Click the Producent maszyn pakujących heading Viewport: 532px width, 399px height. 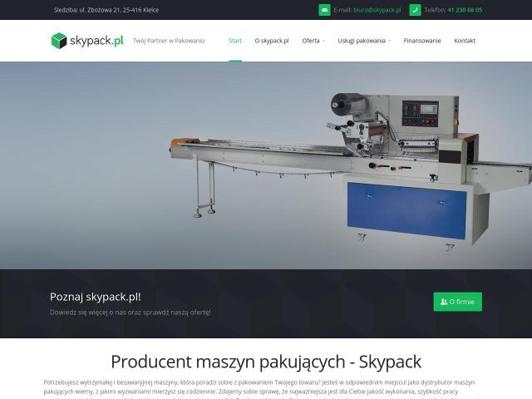coord(266,362)
